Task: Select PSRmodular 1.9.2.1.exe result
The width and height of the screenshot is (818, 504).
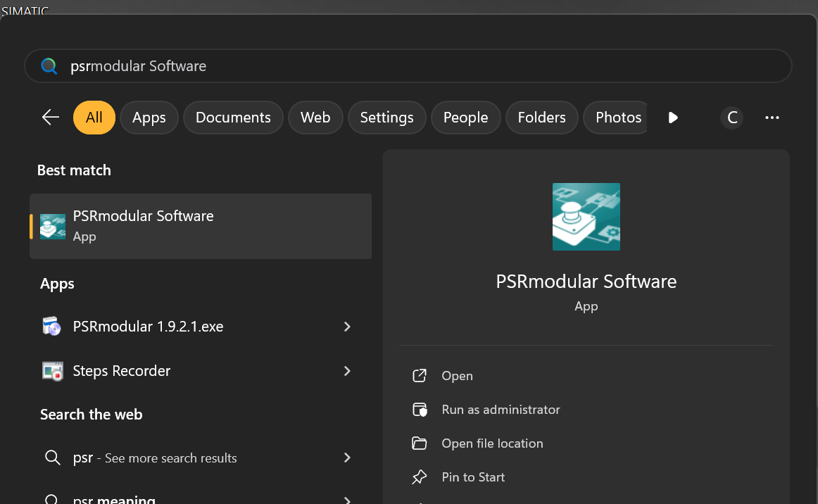Action: [x=201, y=327]
